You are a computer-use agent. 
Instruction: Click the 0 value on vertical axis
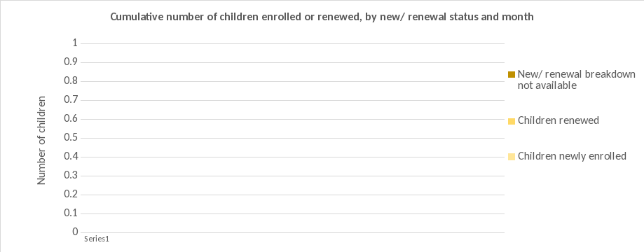pos(75,232)
